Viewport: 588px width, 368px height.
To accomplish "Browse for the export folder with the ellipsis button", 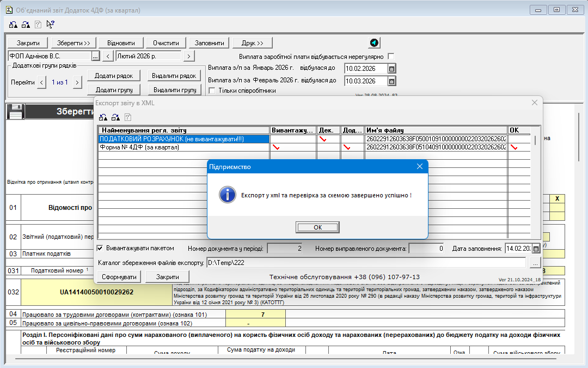I will click(535, 263).
